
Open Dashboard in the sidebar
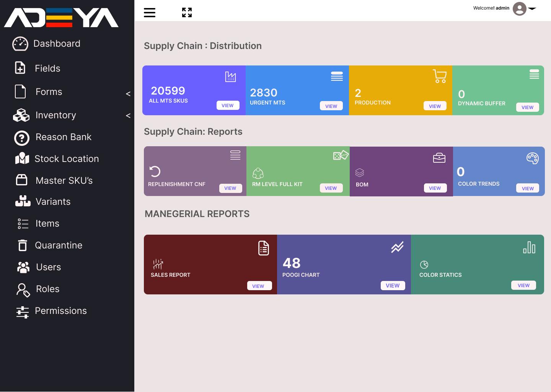click(x=57, y=44)
